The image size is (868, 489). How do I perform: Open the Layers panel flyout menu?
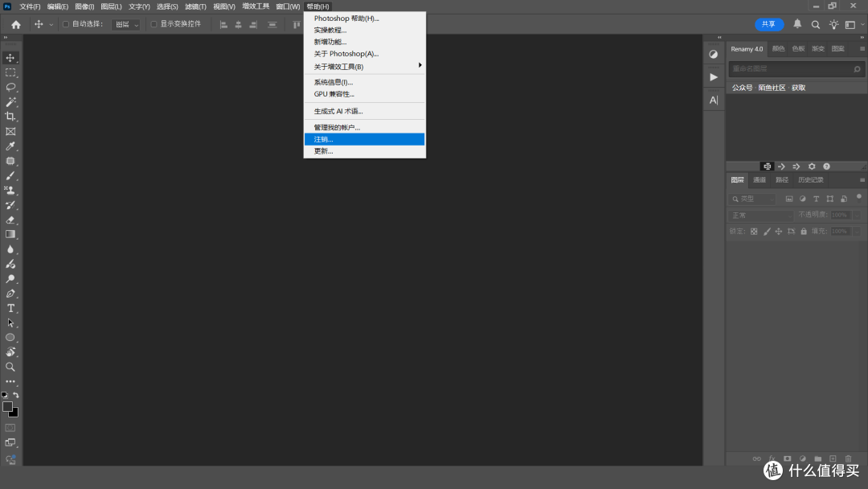tap(862, 180)
